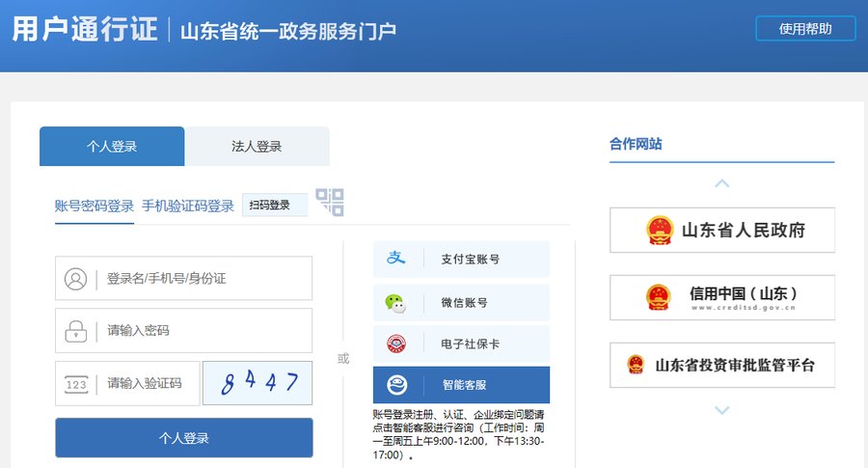868x468 pixels.
Task: Open the 山东省投资审批监管平台 link
Action: pos(722,365)
